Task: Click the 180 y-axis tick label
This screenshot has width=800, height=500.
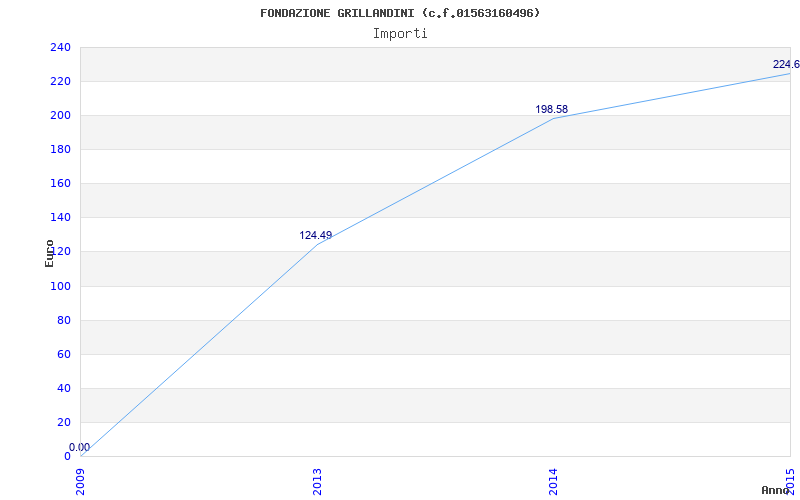Action: [60, 149]
